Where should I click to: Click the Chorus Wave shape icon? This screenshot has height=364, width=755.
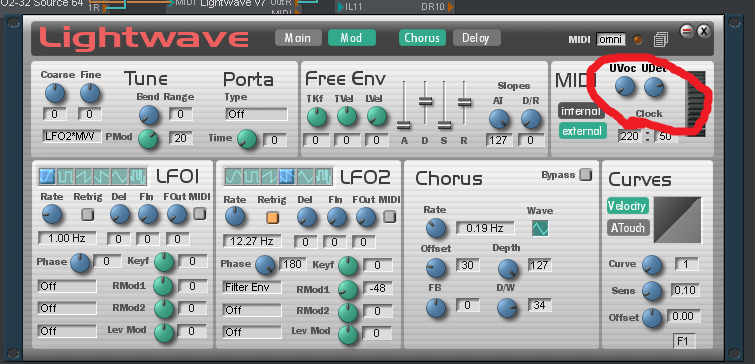(x=540, y=228)
